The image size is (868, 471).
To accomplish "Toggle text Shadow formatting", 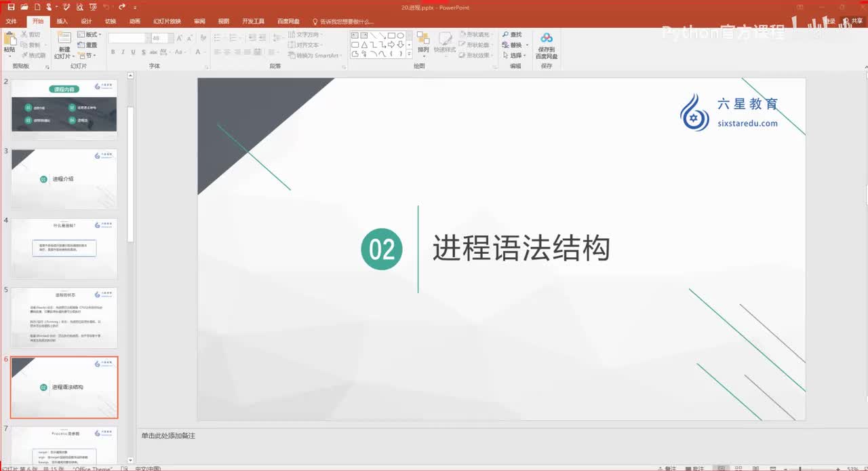I will point(142,52).
